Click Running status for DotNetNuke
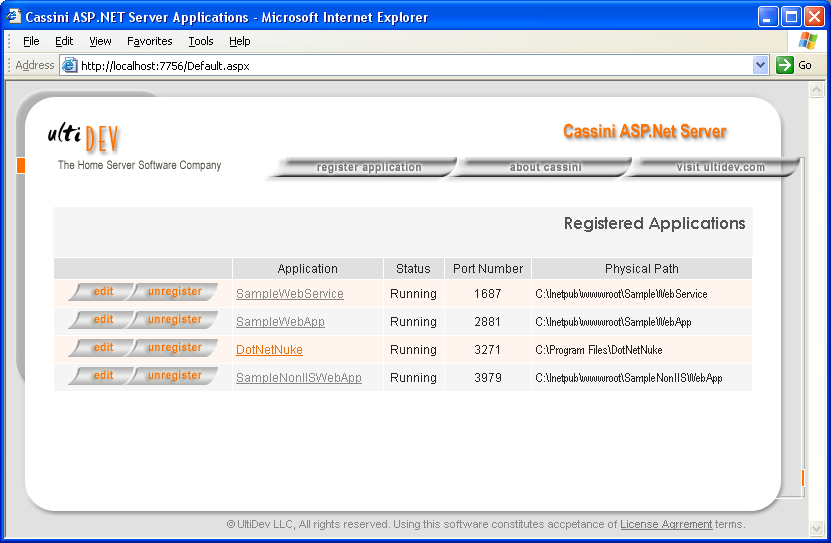831x543 pixels. tap(413, 350)
